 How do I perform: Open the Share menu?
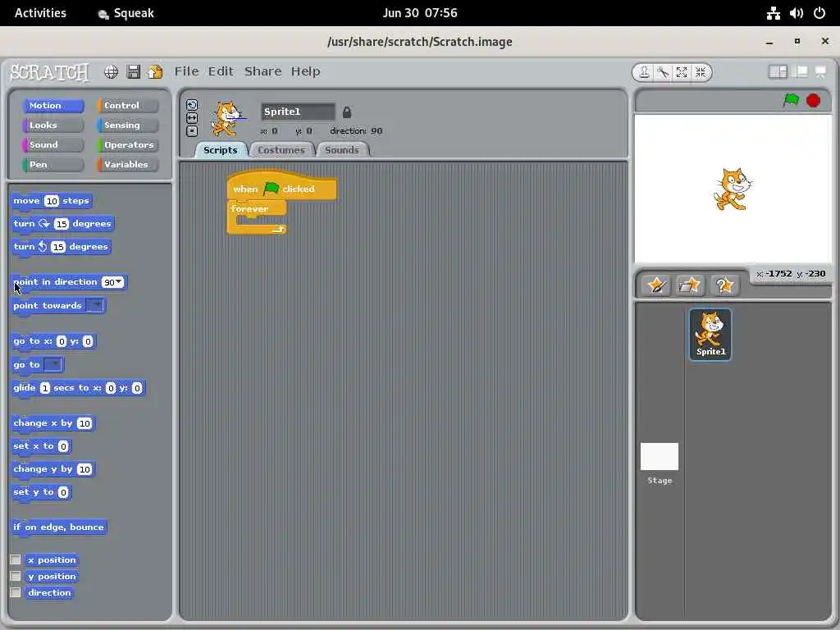click(x=262, y=71)
